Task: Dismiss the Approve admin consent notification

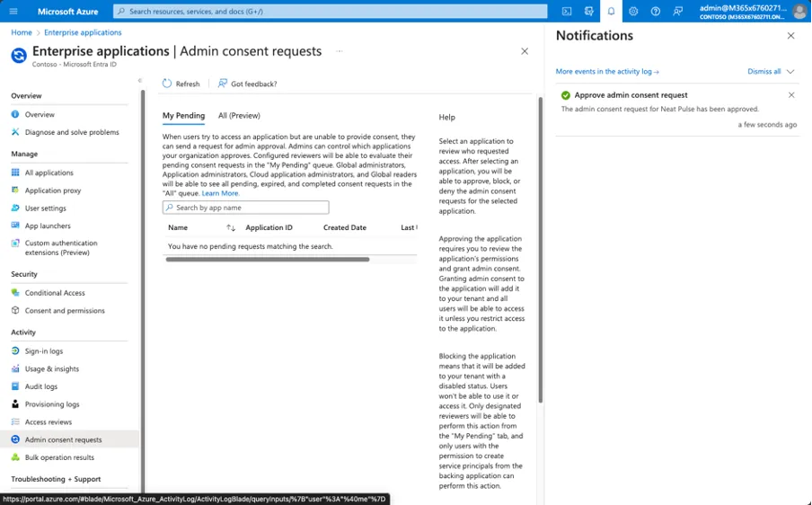Action: [x=791, y=95]
